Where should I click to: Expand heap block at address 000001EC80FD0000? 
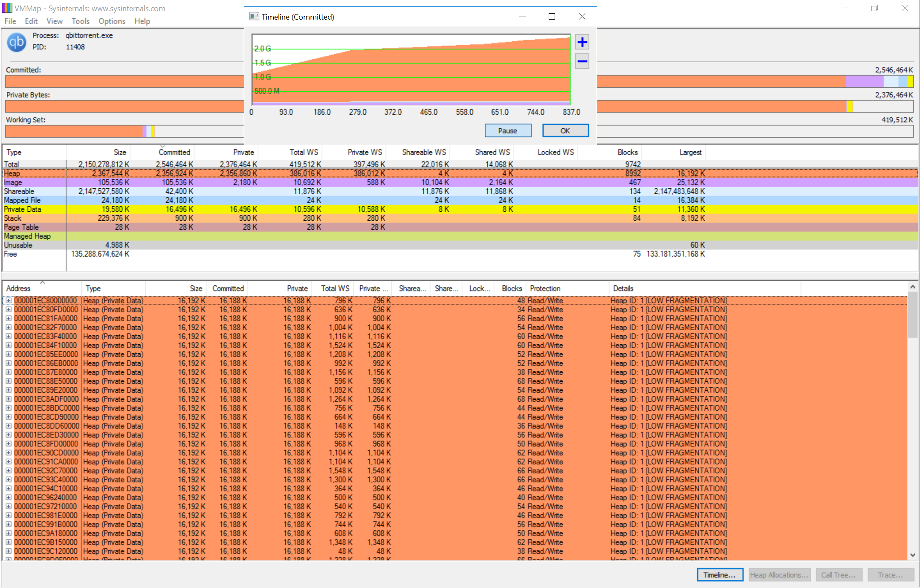[x=8, y=309]
